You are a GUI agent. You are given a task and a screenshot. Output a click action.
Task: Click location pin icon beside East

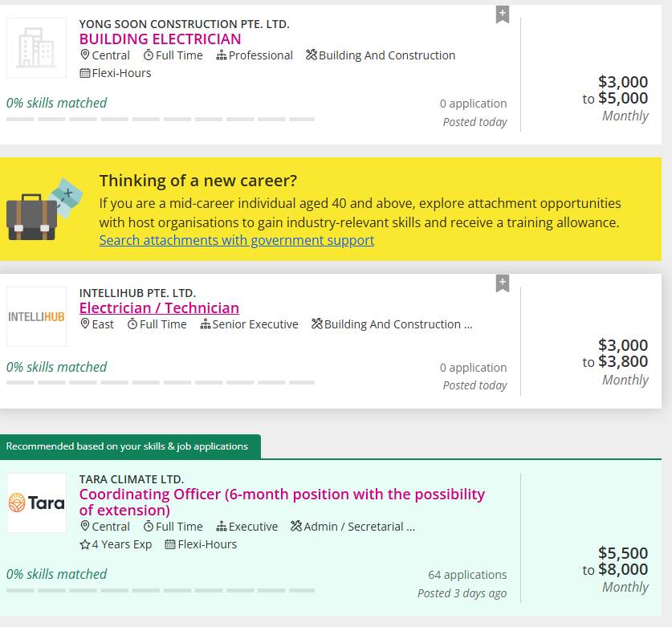85,324
